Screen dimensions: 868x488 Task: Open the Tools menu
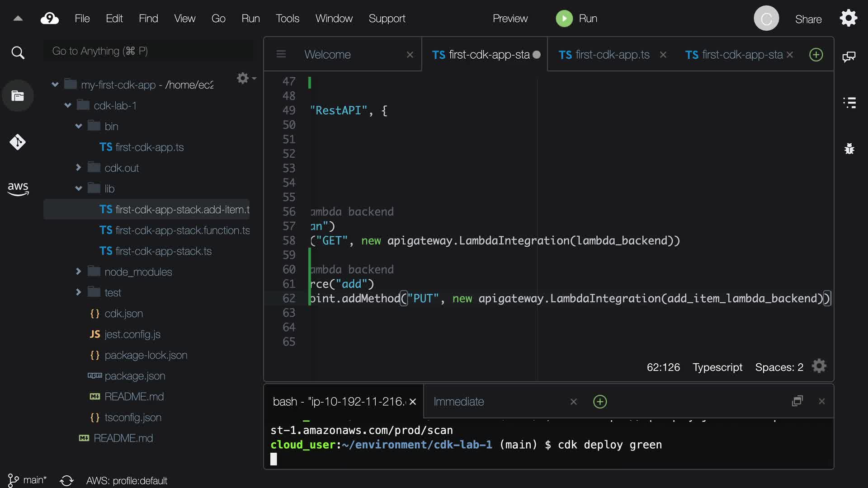[x=288, y=19]
